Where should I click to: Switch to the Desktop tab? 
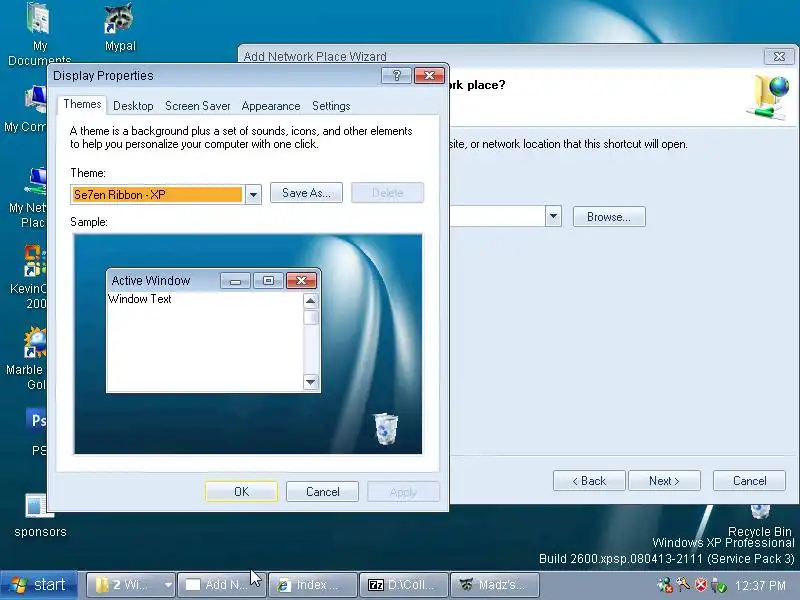pos(133,106)
